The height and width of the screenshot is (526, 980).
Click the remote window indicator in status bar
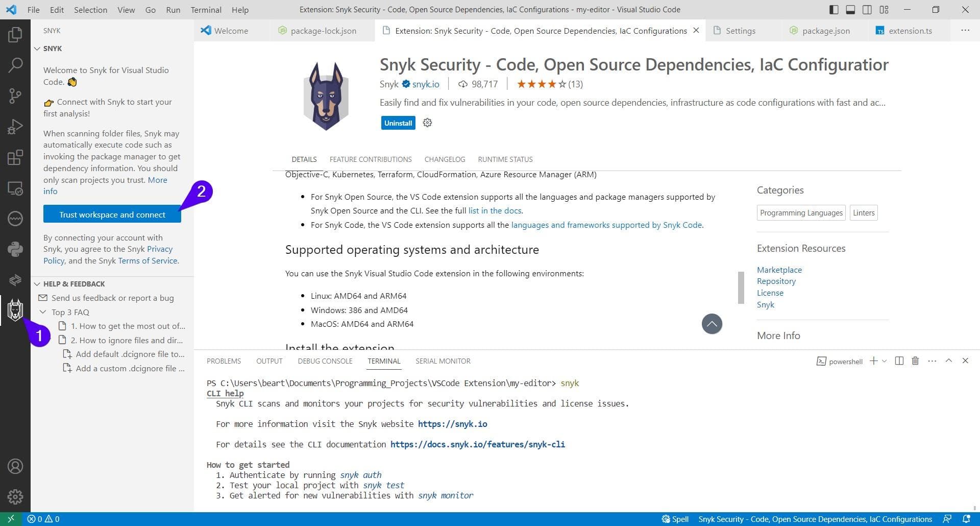(x=11, y=519)
